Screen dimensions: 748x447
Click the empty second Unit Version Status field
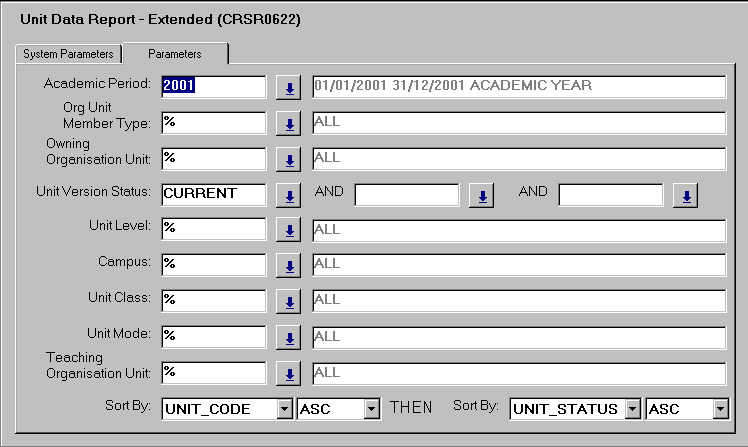click(x=406, y=194)
